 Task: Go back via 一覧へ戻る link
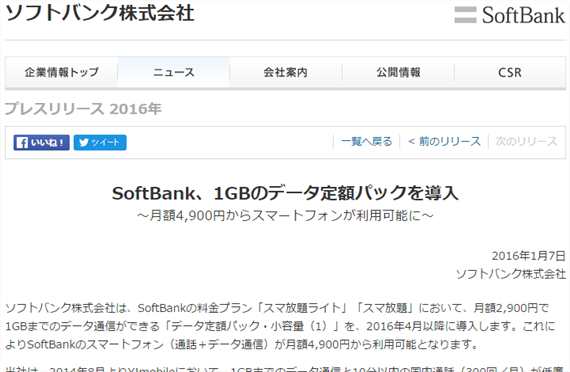pos(367,141)
